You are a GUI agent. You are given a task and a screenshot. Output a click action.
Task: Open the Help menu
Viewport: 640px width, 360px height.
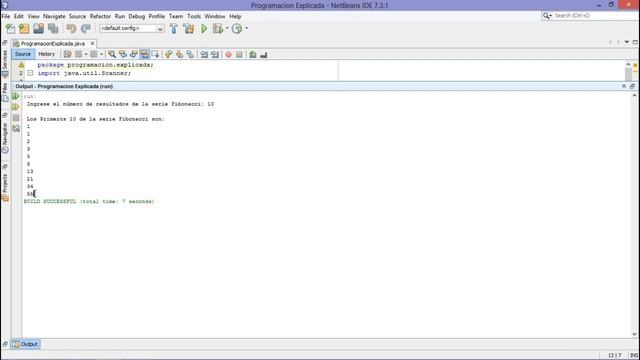coord(235,16)
